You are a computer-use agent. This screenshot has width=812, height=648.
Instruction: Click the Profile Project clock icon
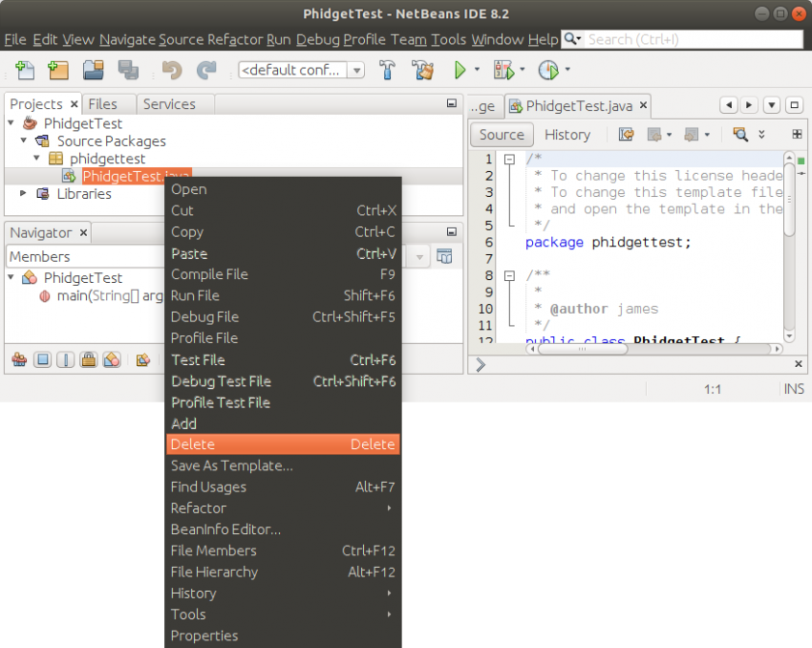(x=548, y=70)
